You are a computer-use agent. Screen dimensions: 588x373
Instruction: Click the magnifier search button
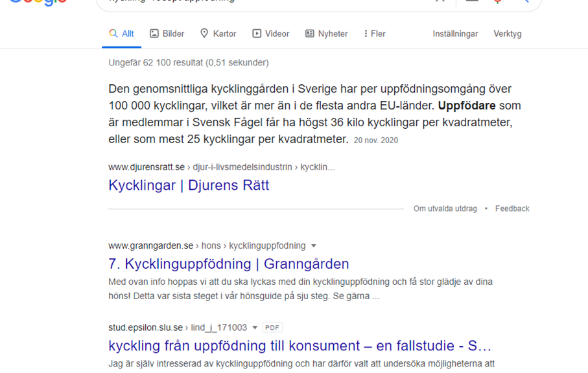tap(526, 1)
